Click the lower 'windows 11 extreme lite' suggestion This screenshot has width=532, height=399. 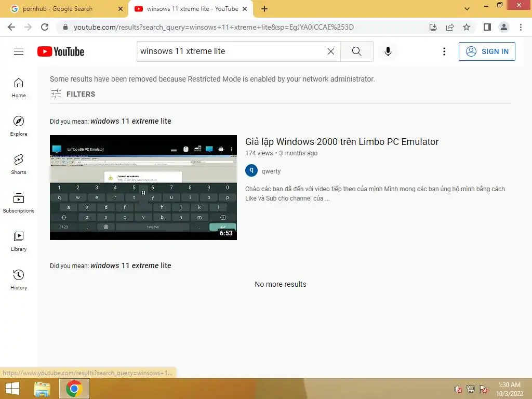point(130,265)
